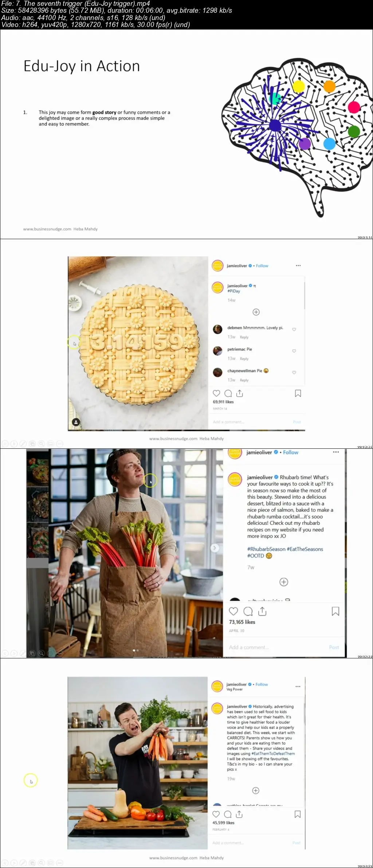Reply to debmen's comment
The image size is (373, 868).
244,337
